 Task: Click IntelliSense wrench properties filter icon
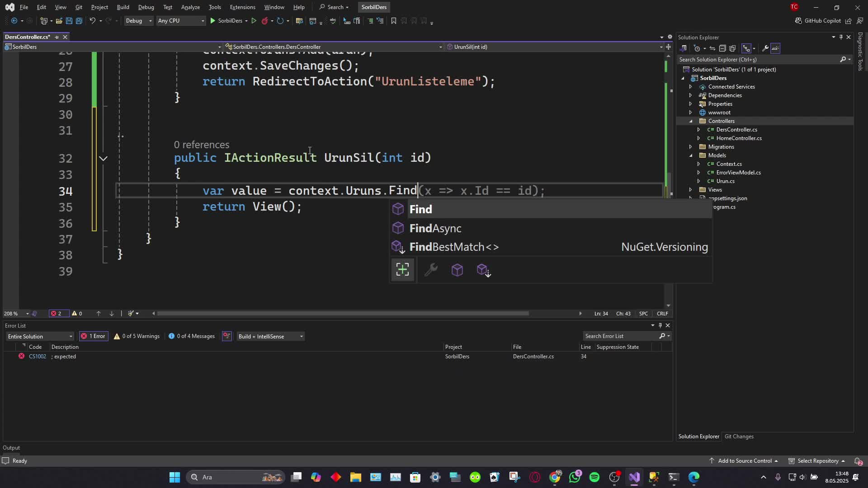pyautogui.click(x=431, y=270)
